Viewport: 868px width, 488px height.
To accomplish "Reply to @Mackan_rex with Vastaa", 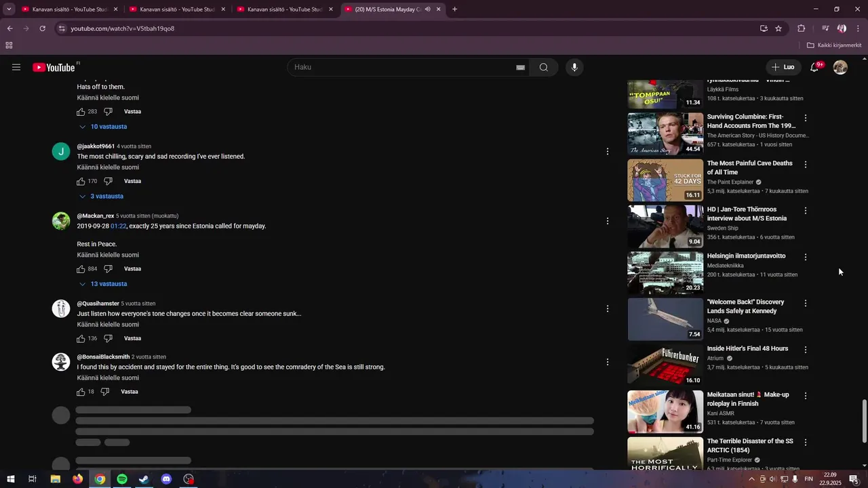I will click(x=132, y=269).
